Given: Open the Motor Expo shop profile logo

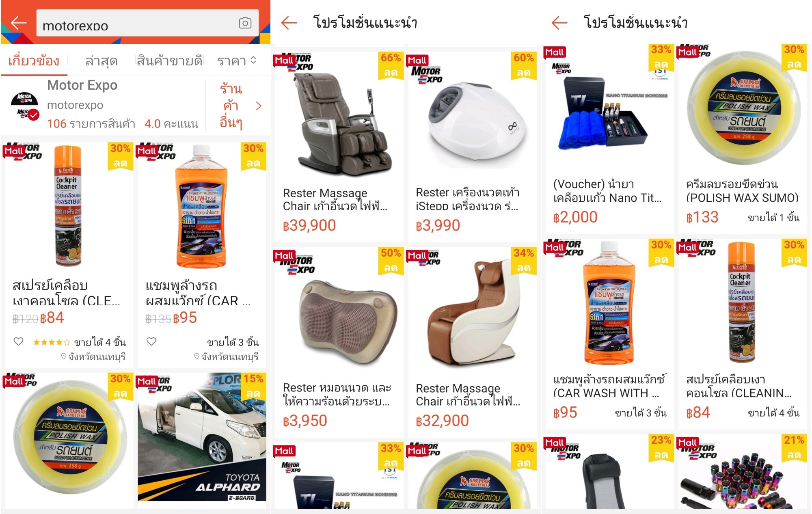Looking at the screenshot, I should (25, 106).
